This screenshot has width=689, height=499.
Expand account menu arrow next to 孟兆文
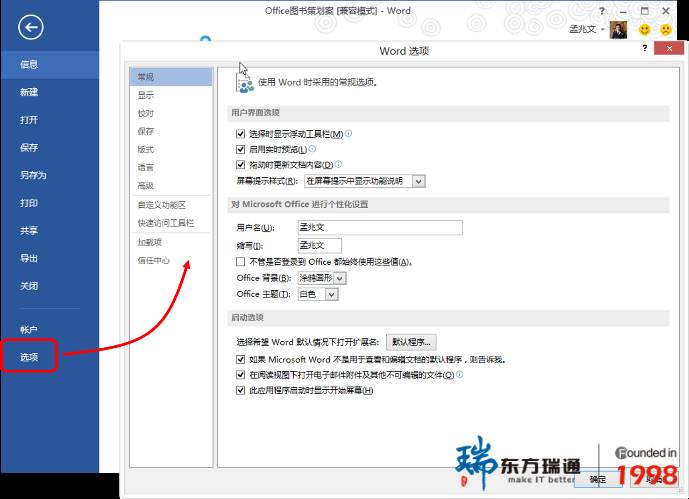tap(603, 29)
